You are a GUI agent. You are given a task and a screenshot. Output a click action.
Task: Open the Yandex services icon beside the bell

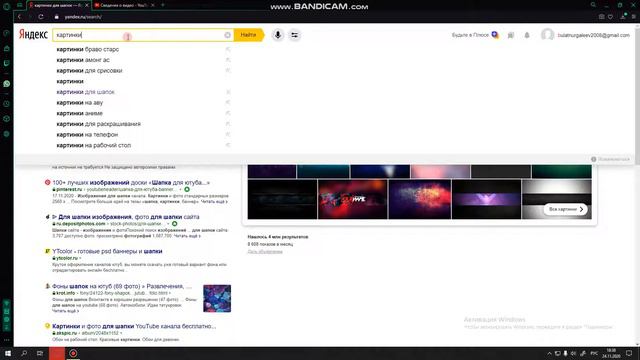[511, 36]
